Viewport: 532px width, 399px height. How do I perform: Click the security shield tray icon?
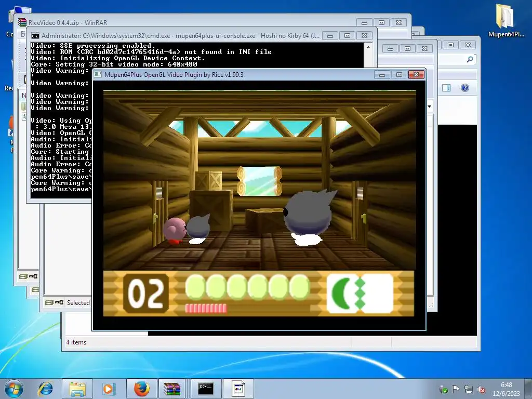click(443, 390)
